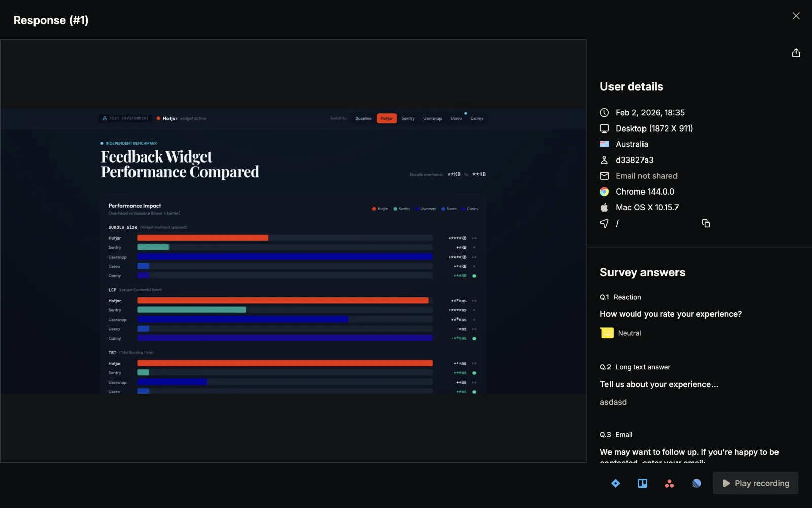The height and width of the screenshot is (508, 812).
Task: Click the 'Email not shared' text
Action: (647, 176)
